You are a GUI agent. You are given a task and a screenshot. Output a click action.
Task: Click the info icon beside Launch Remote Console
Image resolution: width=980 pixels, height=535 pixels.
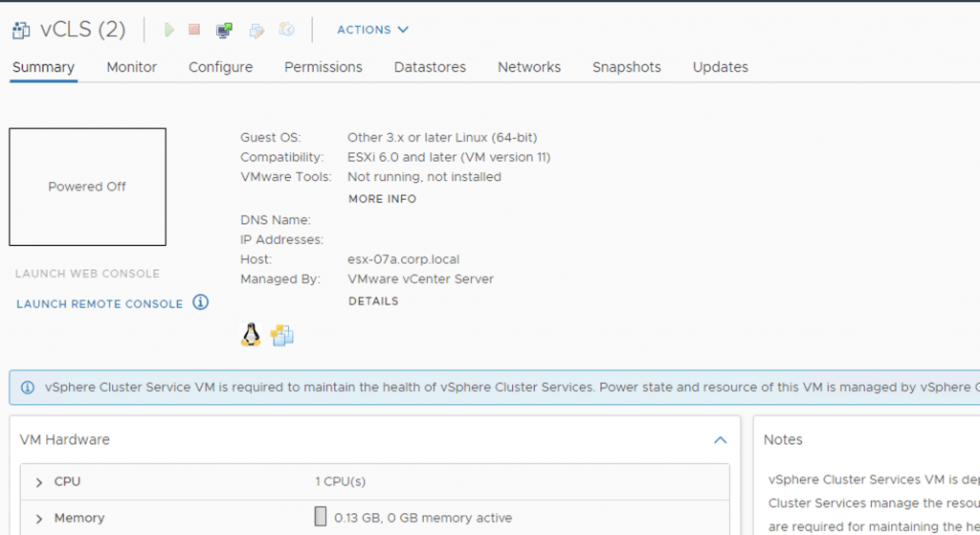coord(200,302)
